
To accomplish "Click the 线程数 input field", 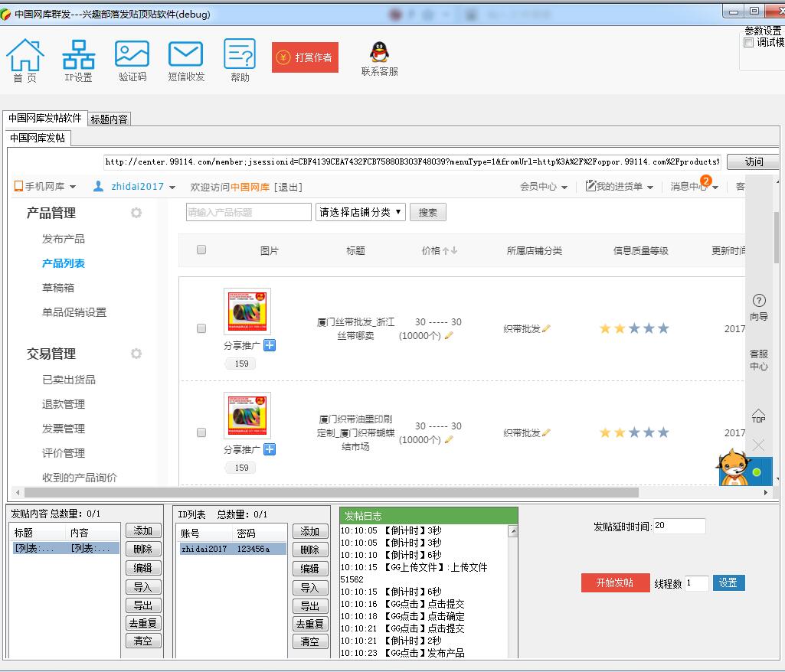I will pyautogui.click(x=696, y=583).
